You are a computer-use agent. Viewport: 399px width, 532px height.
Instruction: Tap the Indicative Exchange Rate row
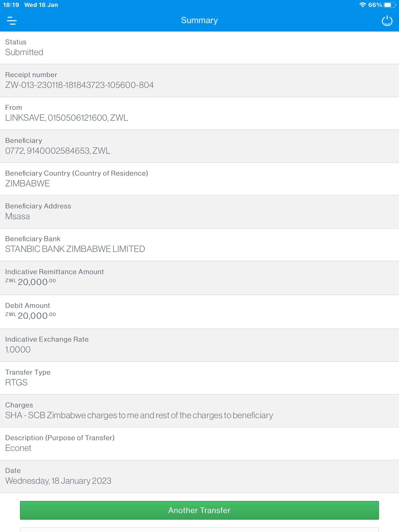pos(199,345)
